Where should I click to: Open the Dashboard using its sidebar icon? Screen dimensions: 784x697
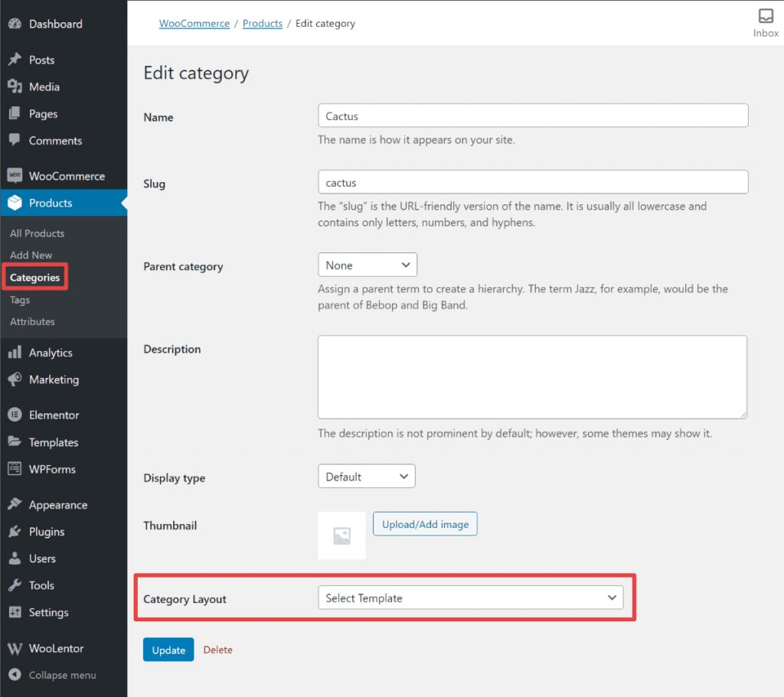[15, 24]
